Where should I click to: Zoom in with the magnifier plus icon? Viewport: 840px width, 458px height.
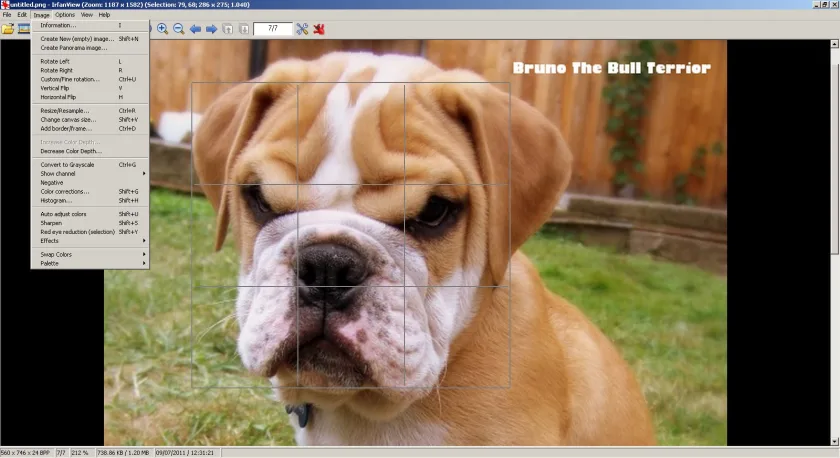tap(162, 29)
